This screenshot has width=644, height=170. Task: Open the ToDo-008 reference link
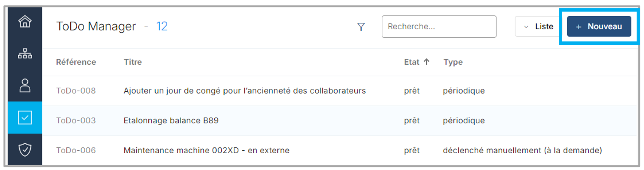[x=76, y=91]
